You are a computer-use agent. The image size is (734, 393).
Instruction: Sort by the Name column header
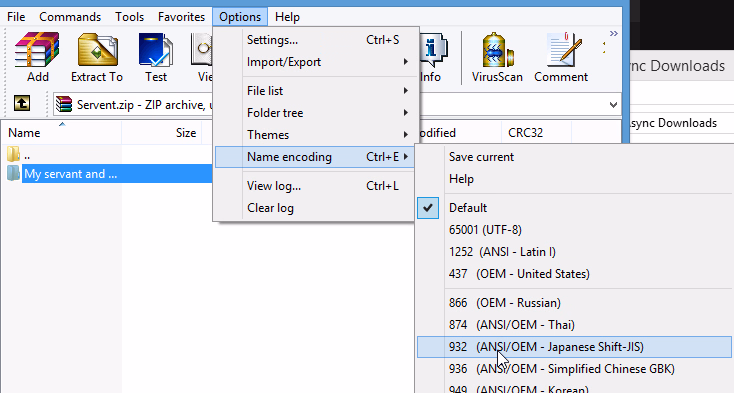tap(61, 133)
